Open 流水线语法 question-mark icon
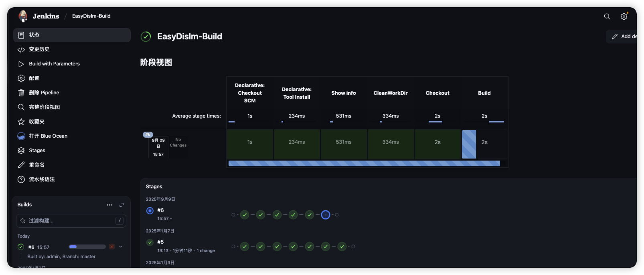The width and height of the screenshot is (644, 275). coord(21,179)
